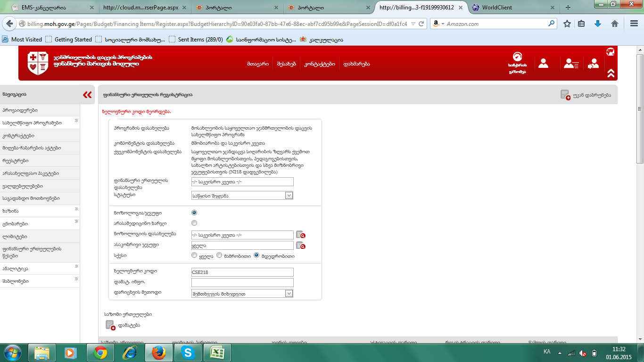
Task: Select the ნოზოლოგია/ჯგუფი radio button
Action: pyautogui.click(x=194, y=213)
